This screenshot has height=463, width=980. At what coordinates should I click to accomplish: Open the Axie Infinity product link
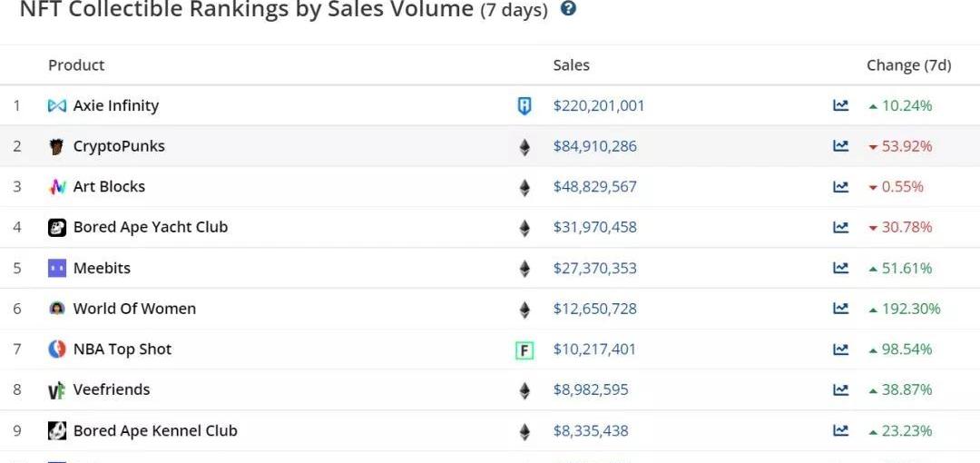115,105
